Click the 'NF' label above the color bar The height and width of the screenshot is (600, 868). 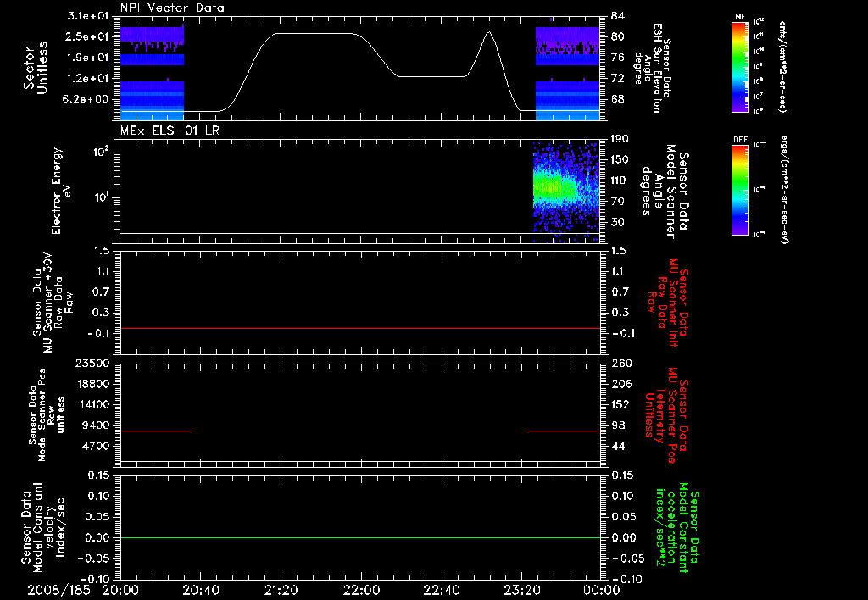[741, 17]
